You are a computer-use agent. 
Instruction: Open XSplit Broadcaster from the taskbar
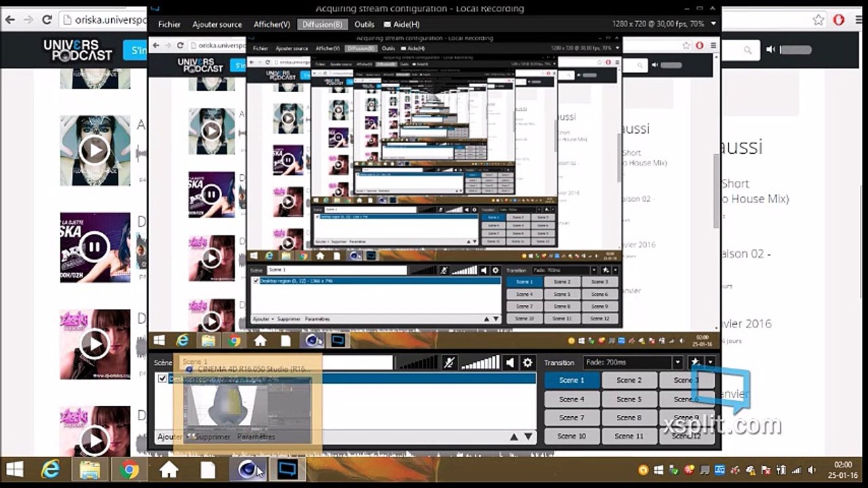click(x=287, y=469)
